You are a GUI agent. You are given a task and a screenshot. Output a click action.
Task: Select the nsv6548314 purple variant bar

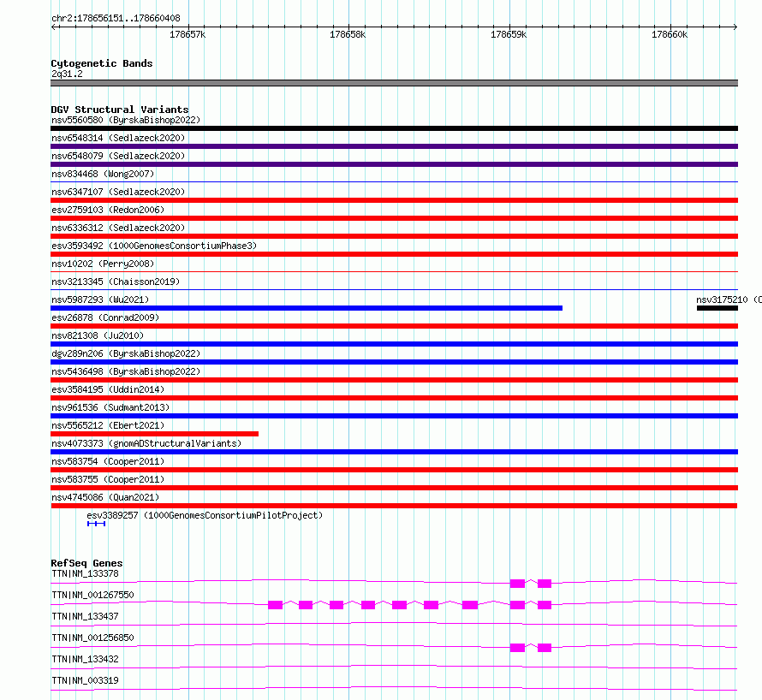pyautogui.click(x=394, y=146)
